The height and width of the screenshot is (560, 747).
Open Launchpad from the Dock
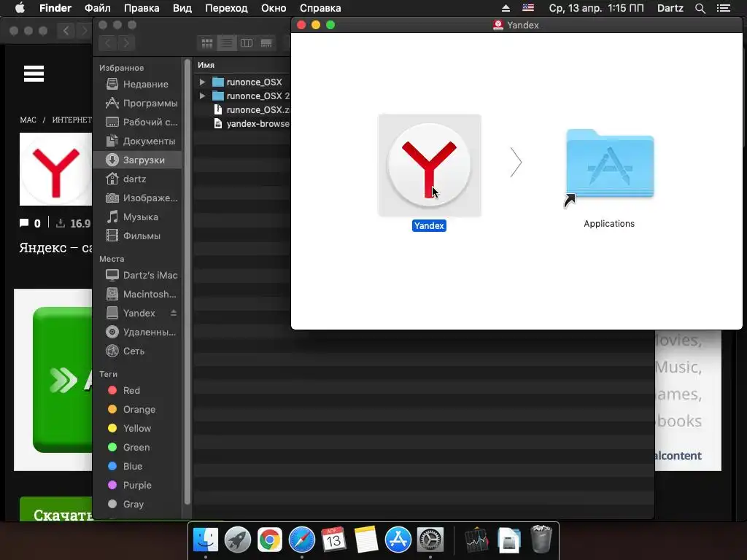tap(238, 540)
